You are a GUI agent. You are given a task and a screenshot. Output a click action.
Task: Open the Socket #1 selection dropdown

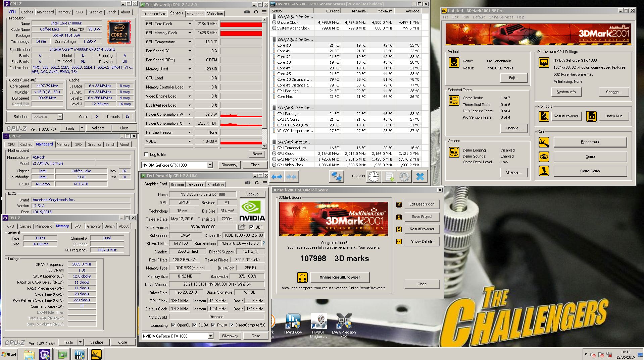(x=60, y=117)
